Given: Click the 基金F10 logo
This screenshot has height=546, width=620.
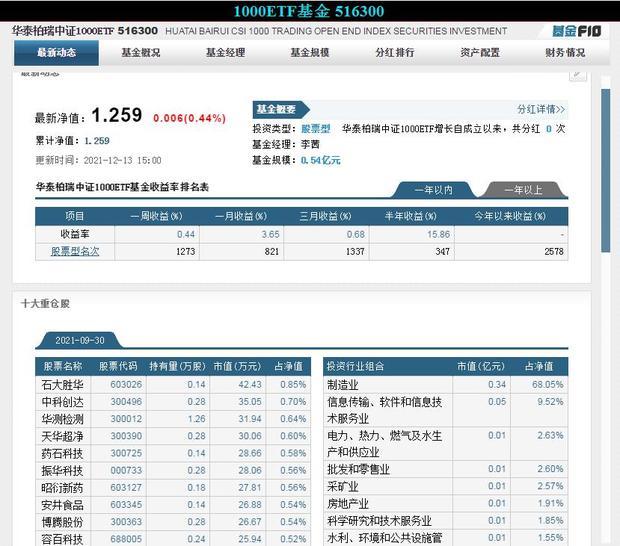Looking at the screenshot, I should pos(577,31).
